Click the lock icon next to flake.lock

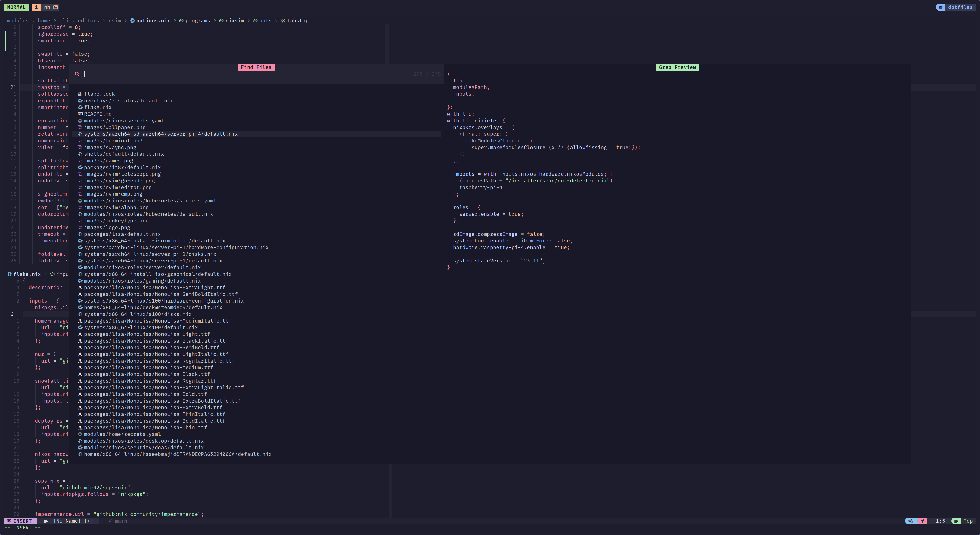click(80, 94)
